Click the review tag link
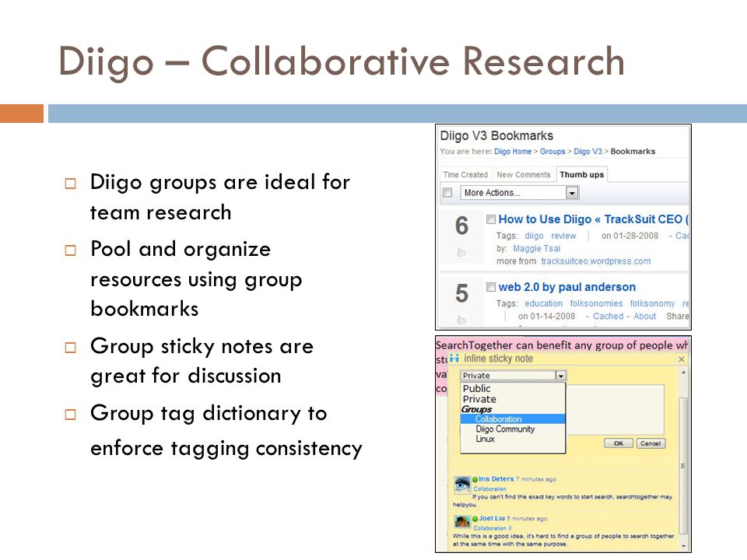The image size is (747, 560). [563, 236]
